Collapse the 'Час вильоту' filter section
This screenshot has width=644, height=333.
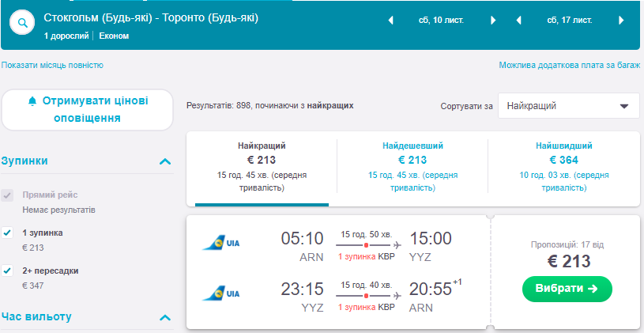tap(165, 318)
